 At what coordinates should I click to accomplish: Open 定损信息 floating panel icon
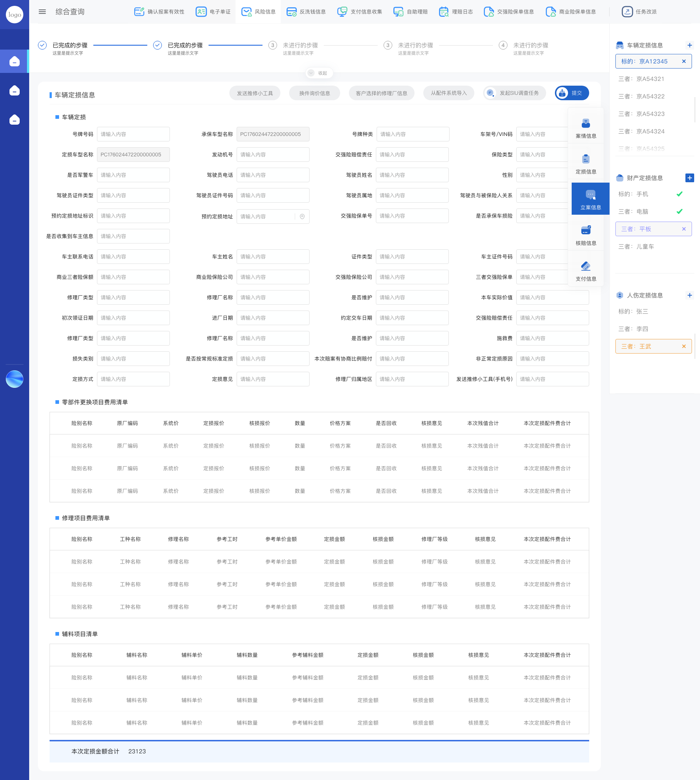pyautogui.click(x=586, y=164)
